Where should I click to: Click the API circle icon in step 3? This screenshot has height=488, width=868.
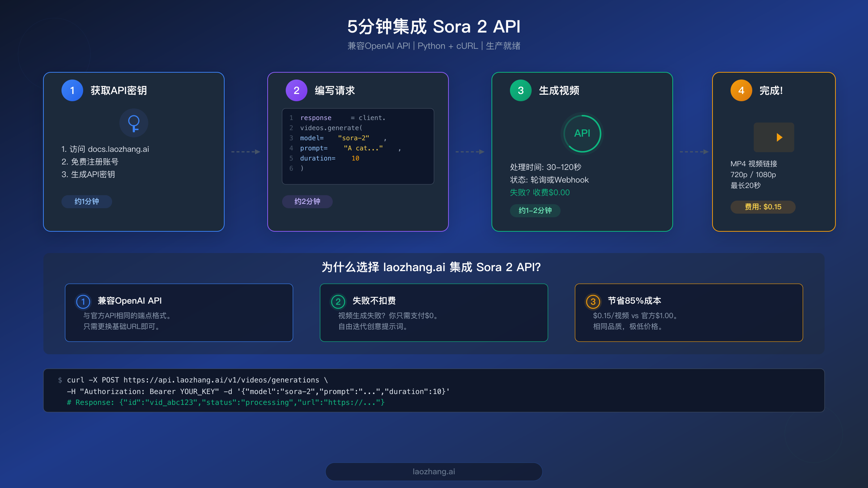582,134
